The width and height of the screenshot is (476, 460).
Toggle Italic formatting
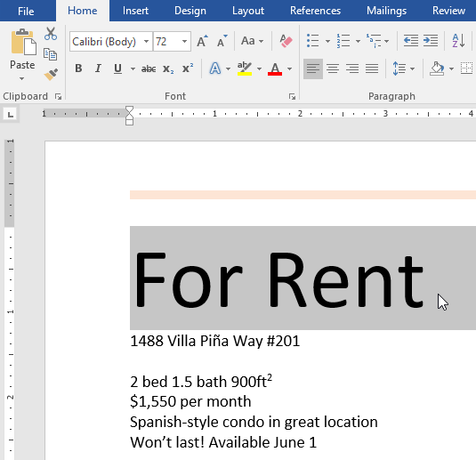point(98,69)
